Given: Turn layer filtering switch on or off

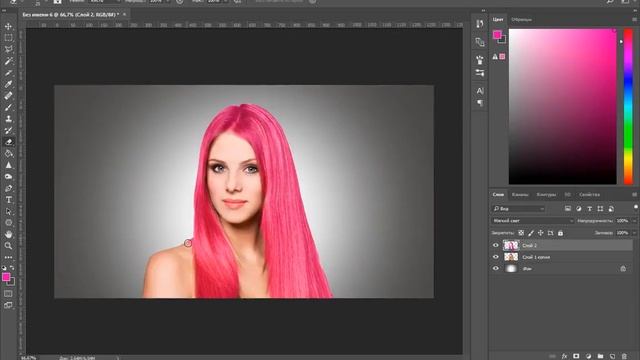Looking at the screenshot, I should click(636, 208).
